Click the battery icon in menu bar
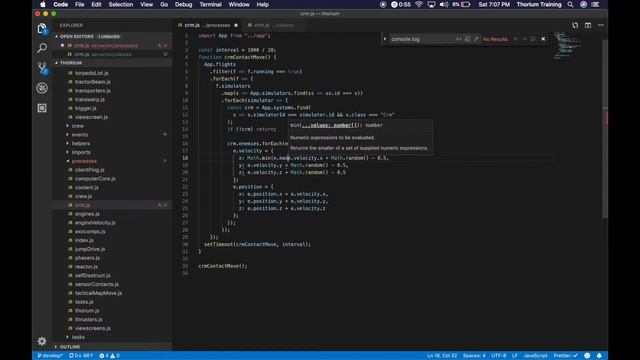The height and width of the screenshot is (360, 640). [466, 4]
